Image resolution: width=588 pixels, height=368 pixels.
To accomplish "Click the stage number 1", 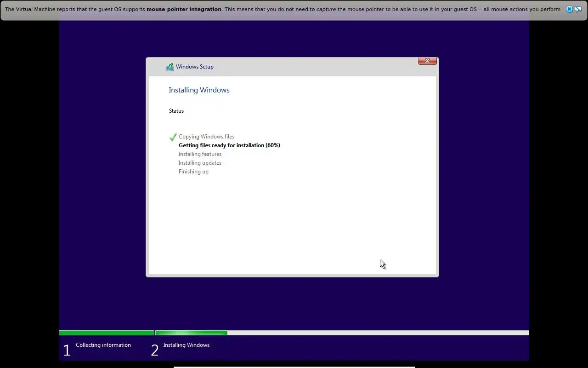I will point(67,351).
